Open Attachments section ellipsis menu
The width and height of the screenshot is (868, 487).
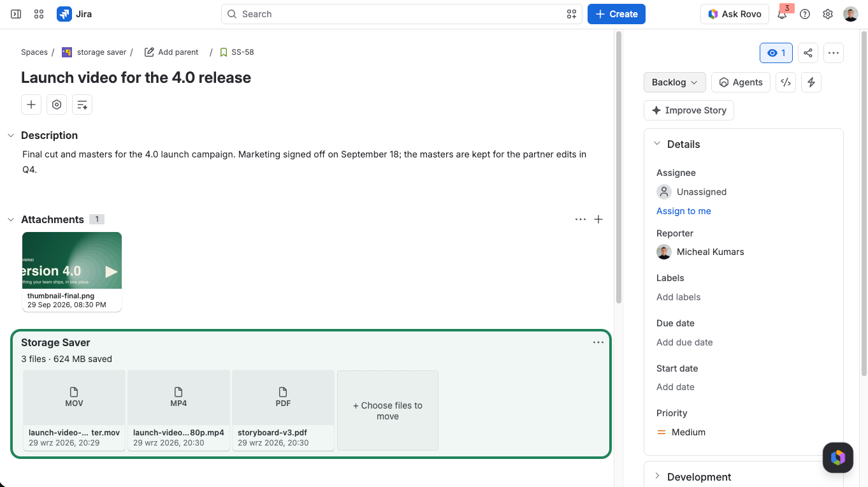[x=580, y=219]
